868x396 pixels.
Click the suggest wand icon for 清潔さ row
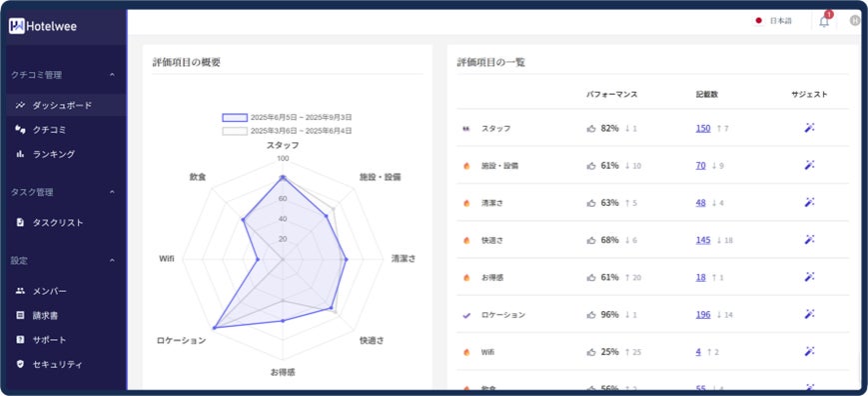coord(809,202)
